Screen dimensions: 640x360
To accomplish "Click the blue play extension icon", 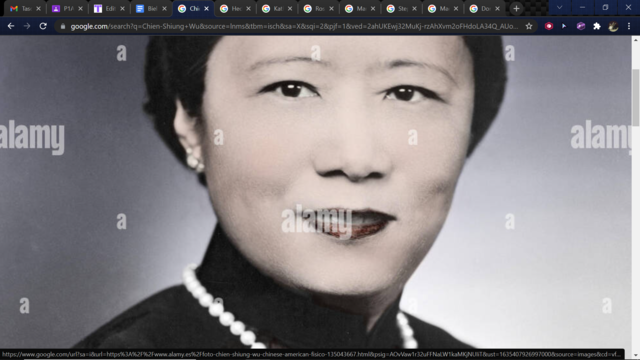I will click(x=564, y=26).
